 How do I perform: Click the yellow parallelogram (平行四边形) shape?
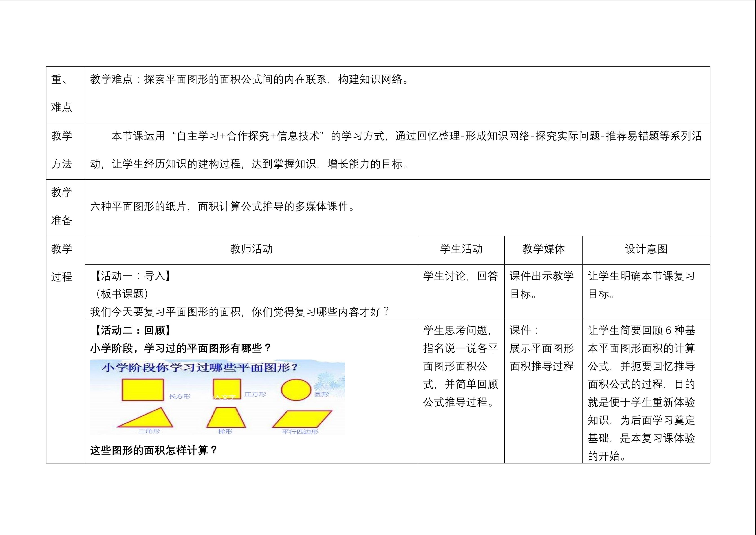point(302,419)
